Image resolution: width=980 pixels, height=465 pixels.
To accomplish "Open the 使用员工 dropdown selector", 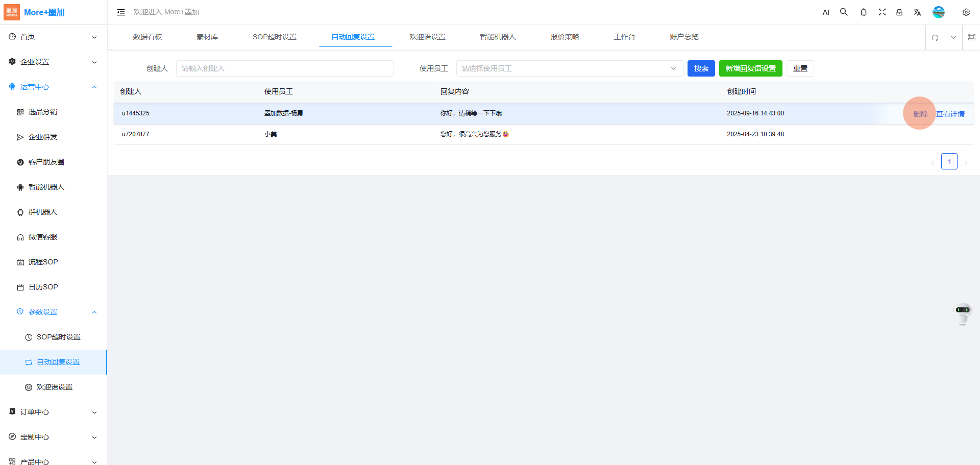I will click(x=569, y=68).
